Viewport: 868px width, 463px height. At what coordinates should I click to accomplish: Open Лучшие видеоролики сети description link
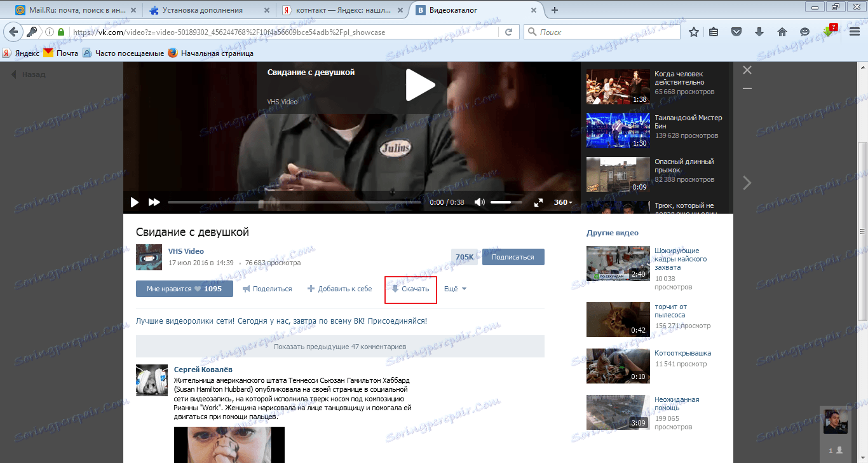[281, 321]
